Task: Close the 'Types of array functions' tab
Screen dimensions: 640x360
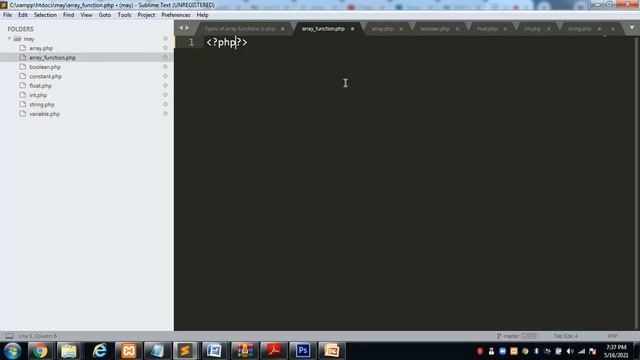Action: pos(282,29)
